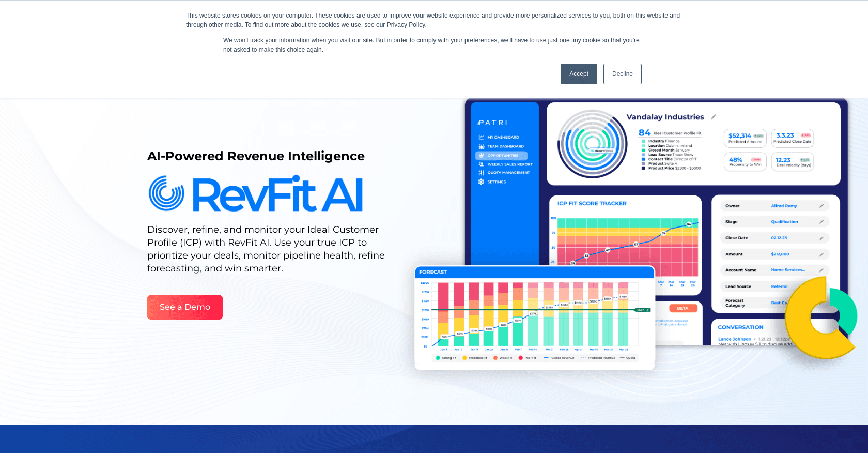Click the $212,000 amount value

tap(780, 254)
